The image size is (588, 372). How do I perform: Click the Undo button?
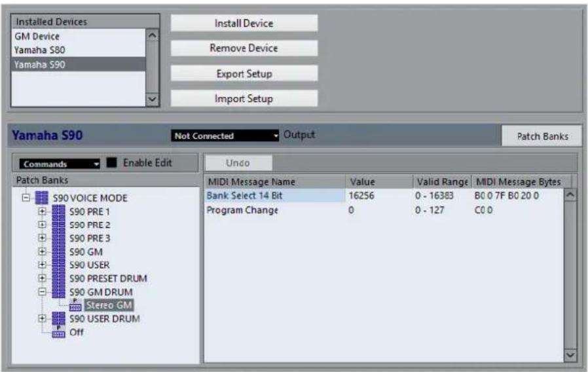(238, 163)
